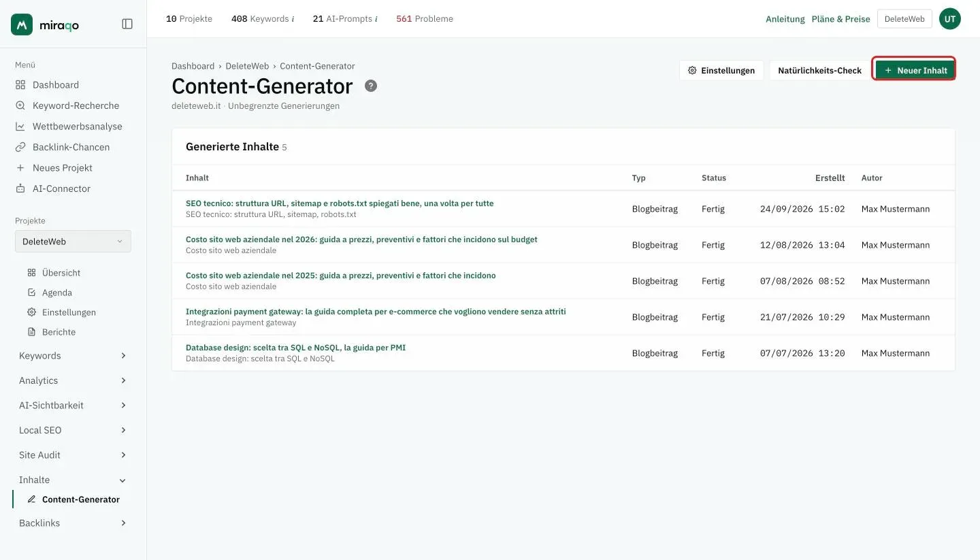Open Einstellungen button in page header

[x=721, y=70]
